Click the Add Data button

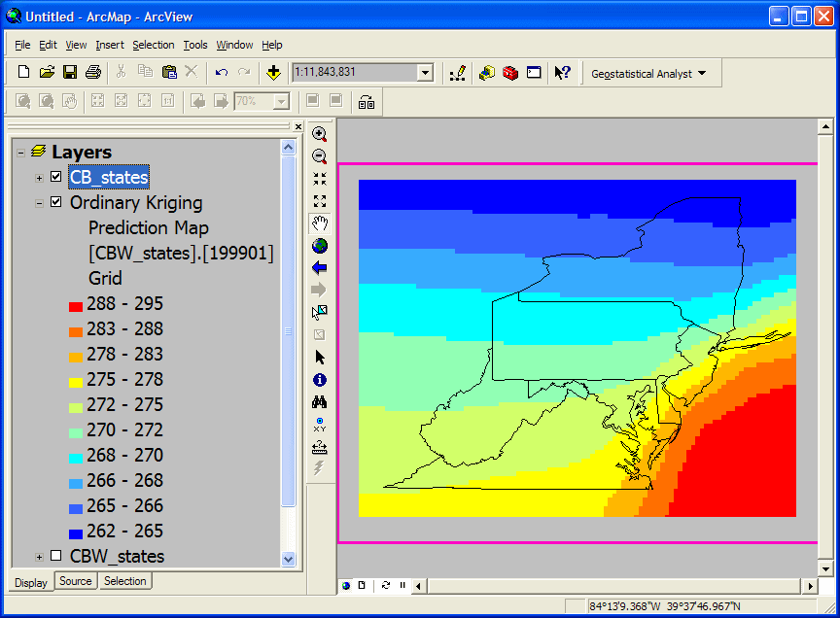[x=274, y=73]
